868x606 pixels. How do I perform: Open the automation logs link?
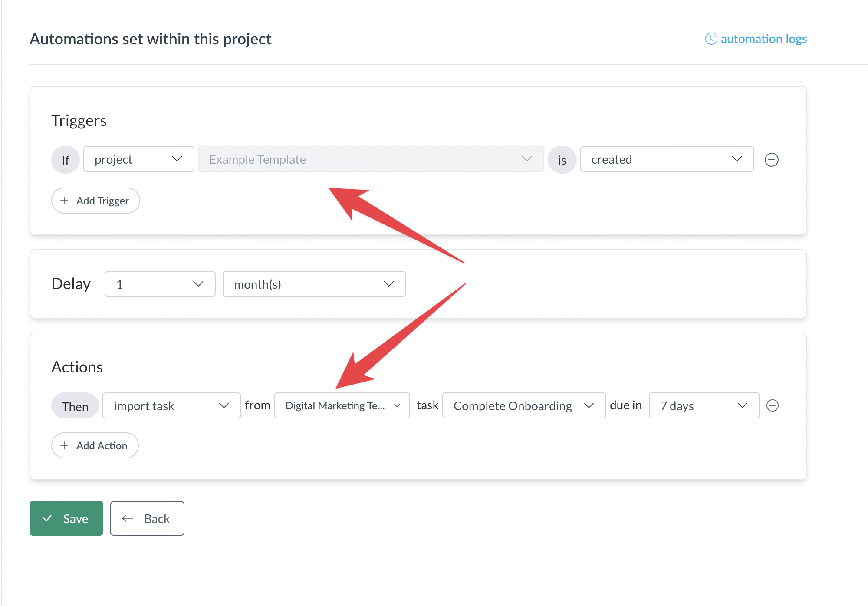click(x=763, y=39)
